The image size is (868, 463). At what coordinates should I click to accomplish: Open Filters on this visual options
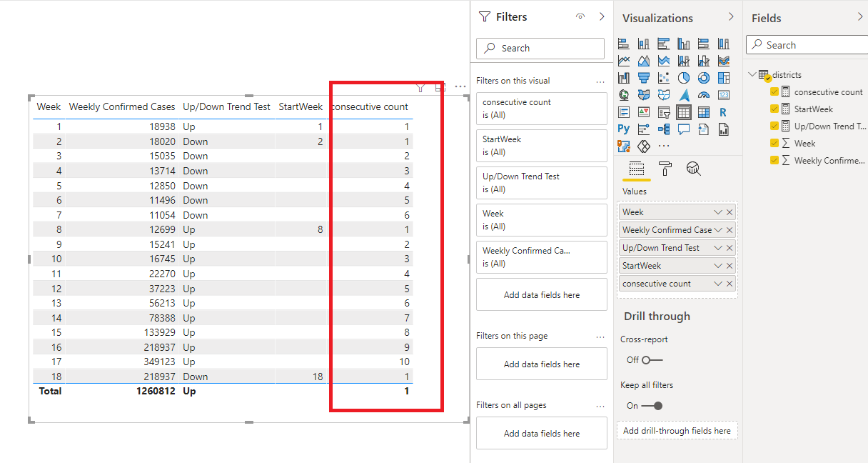600,81
